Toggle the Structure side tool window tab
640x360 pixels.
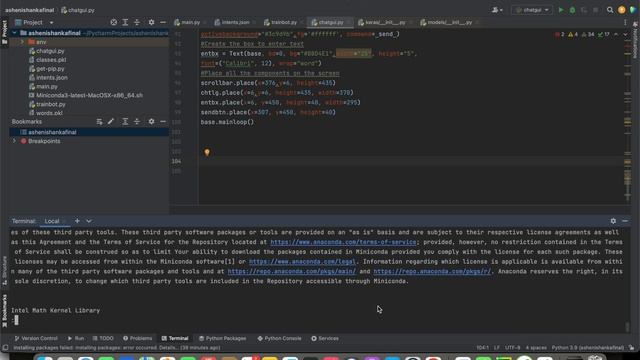pyautogui.click(x=4, y=271)
